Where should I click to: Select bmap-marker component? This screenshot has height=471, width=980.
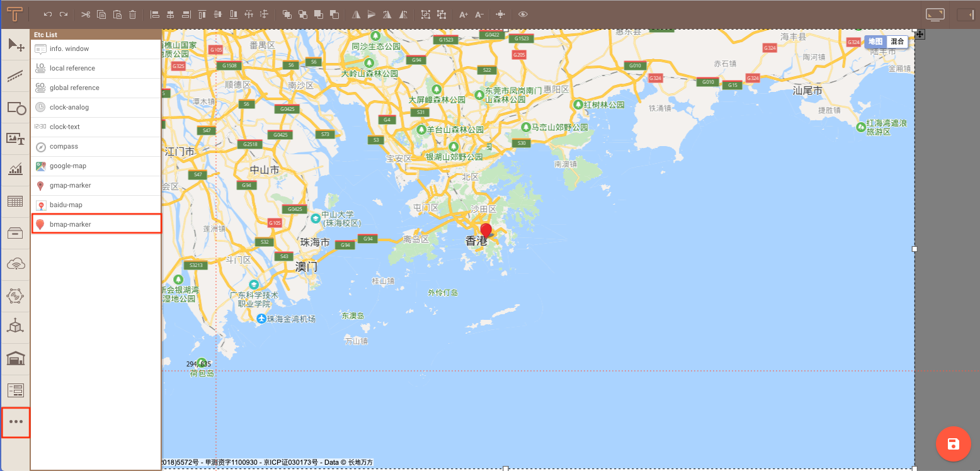[x=96, y=224]
